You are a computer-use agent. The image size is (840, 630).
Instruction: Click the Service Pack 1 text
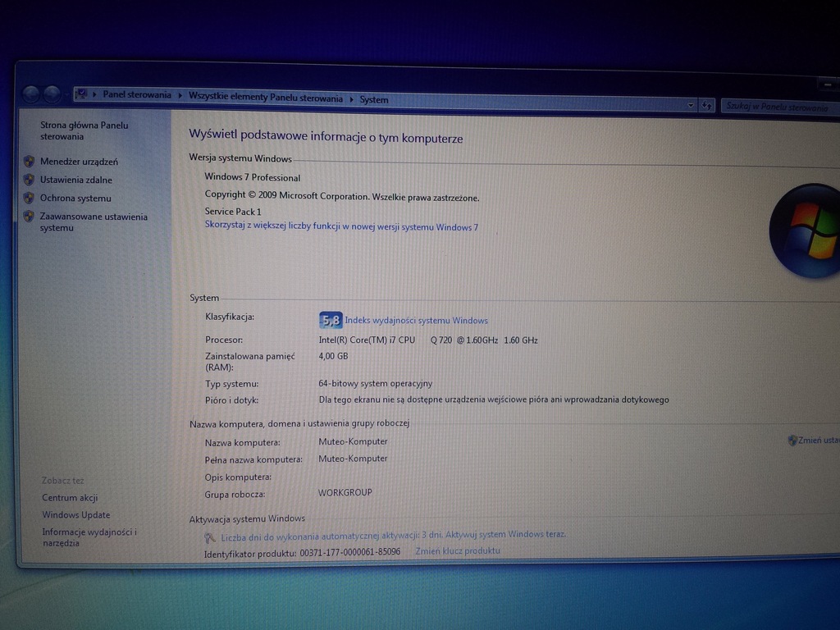(233, 212)
